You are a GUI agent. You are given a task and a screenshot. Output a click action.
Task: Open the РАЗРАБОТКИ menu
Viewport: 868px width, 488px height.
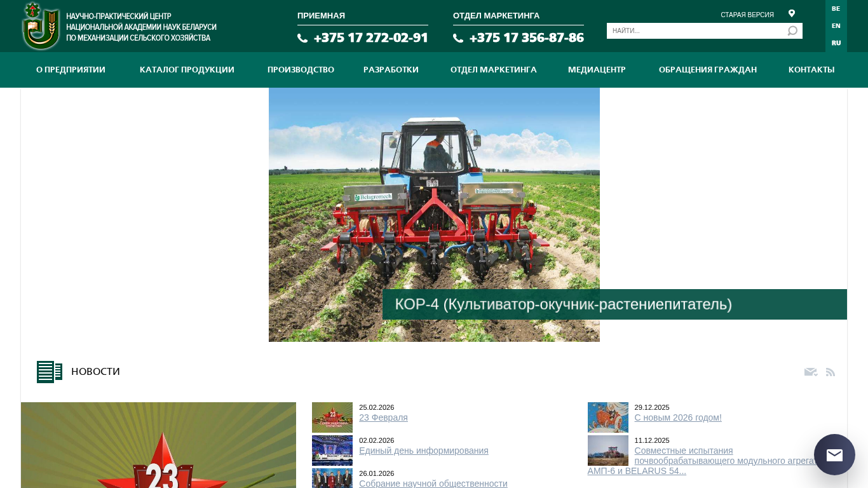point(391,70)
